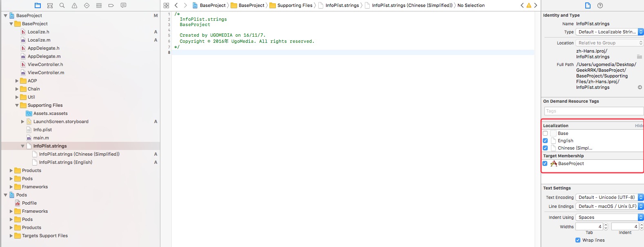Open the Indent Using dropdown

click(x=609, y=217)
